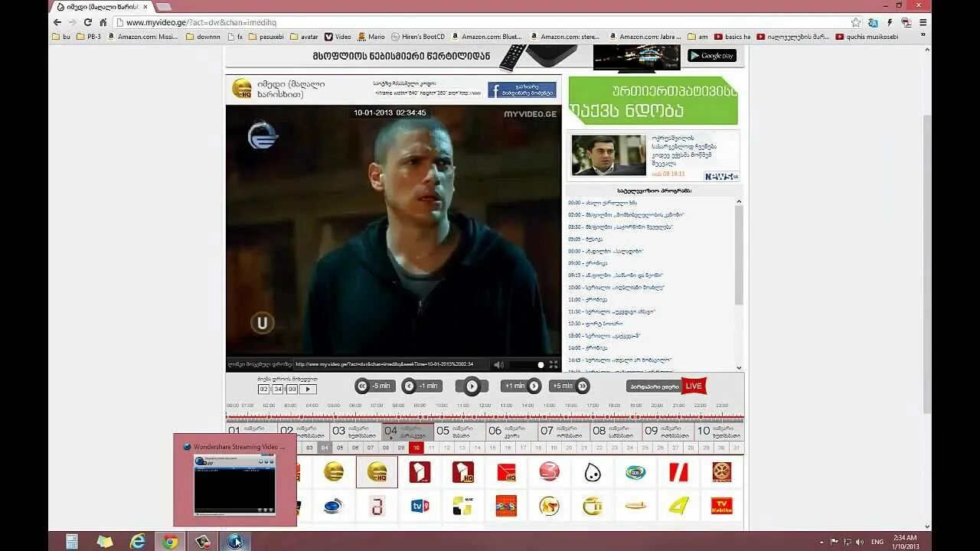Select the 10 month tab

(719, 431)
